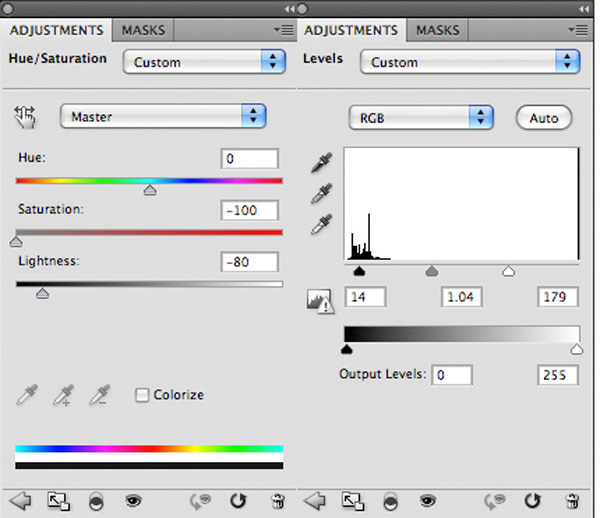Click the Saturation slider handle
Image resolution: width=600 pixels, height=518 pixels.
point(16,241)
